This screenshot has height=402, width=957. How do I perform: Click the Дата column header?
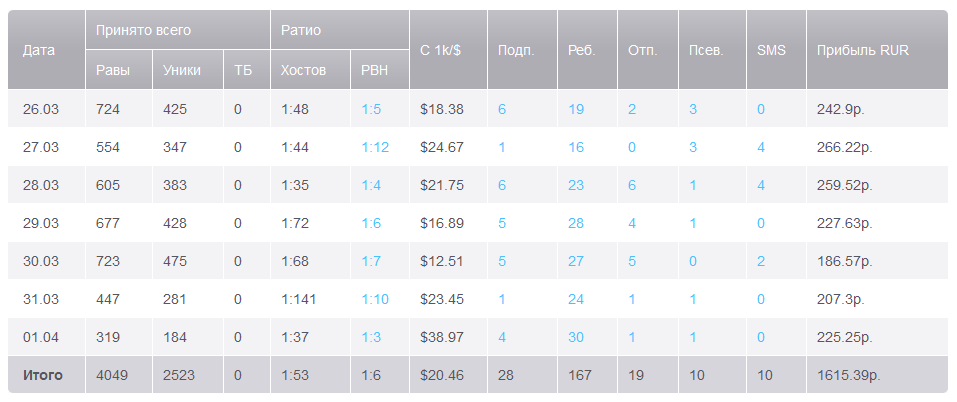tap(39, 50)
